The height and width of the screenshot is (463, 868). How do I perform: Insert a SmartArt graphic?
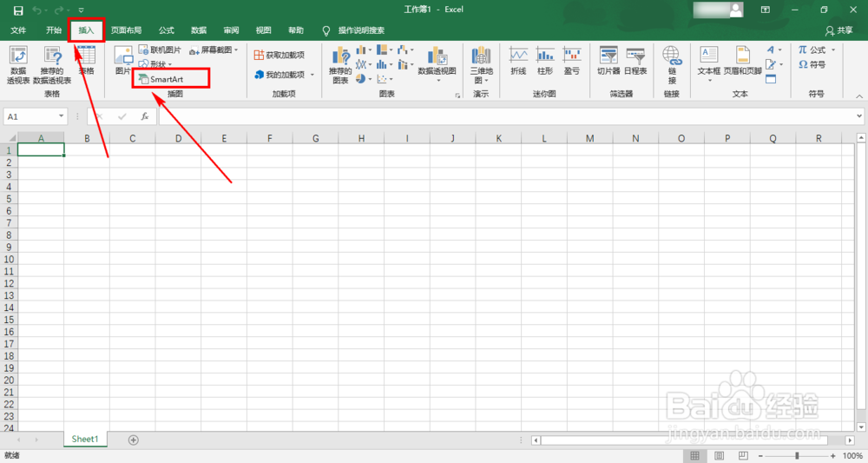[161, 79]
